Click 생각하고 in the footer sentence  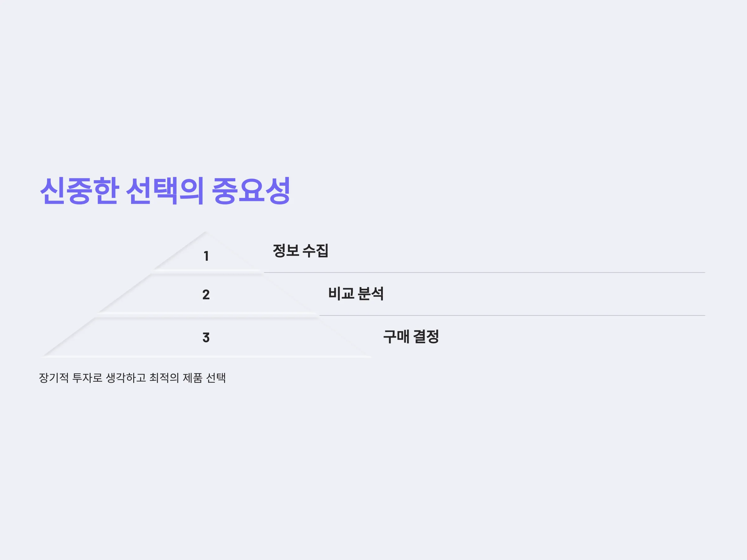coord(126,378)
